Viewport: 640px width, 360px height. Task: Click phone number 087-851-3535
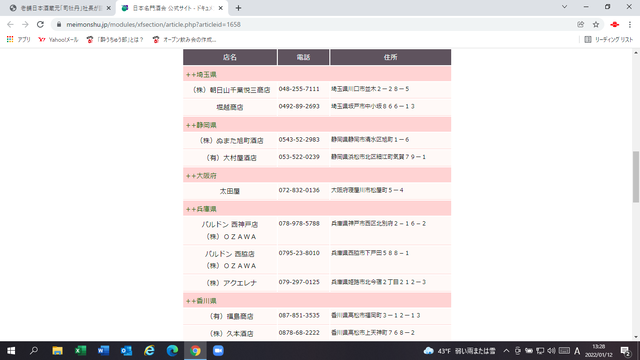299,316
